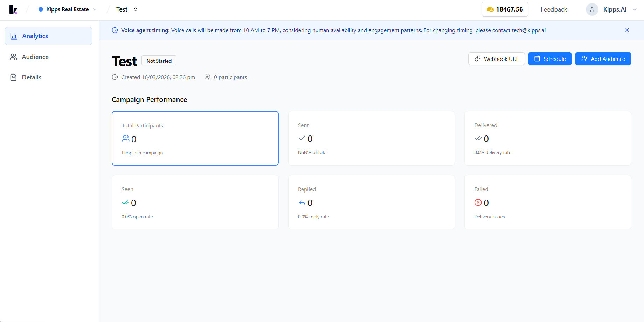This screenshot has width=644, height=322.
Task: Click the Kipps logo icon
Action: click(13, 9)
